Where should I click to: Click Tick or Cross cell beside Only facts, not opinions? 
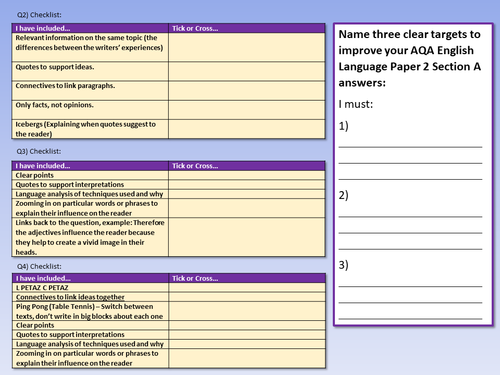pos(247,110)
